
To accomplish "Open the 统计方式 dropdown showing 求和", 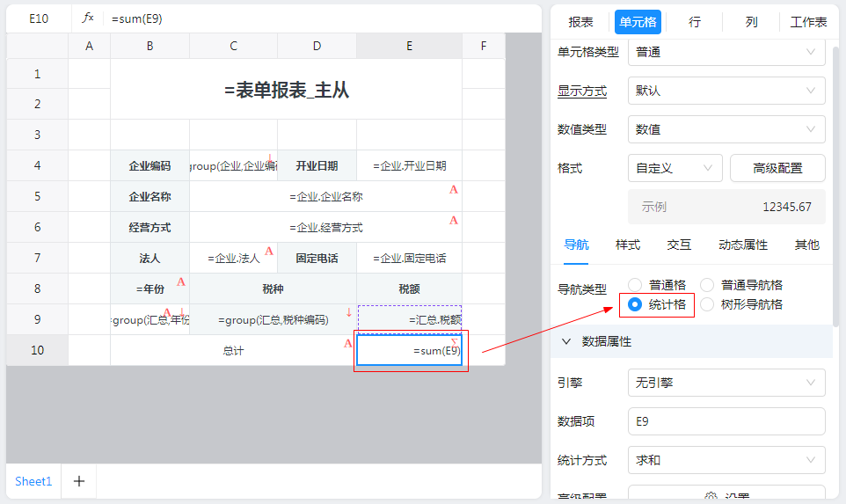I will coord(726,460).
